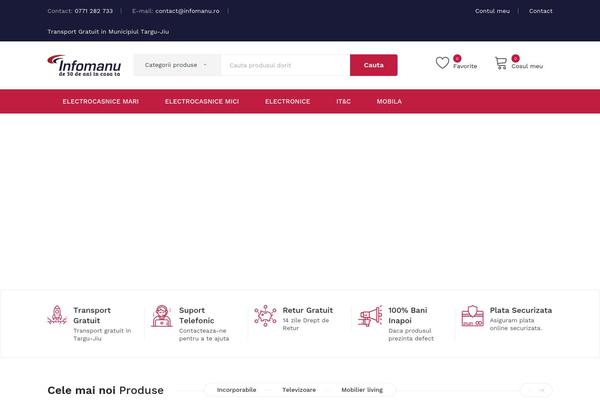Click '14 zile Drept de Retur' text
Screen dimensions: 600x400
[306, 324]
